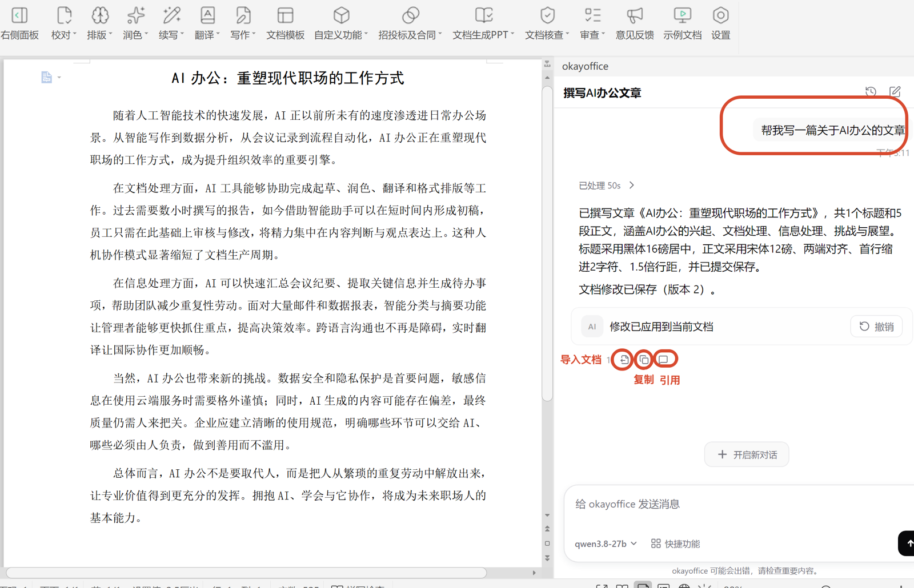This screenshot has width=914, height=588.
Task: Open the qwen3.8-27b model selector
Action: point(606,543)
